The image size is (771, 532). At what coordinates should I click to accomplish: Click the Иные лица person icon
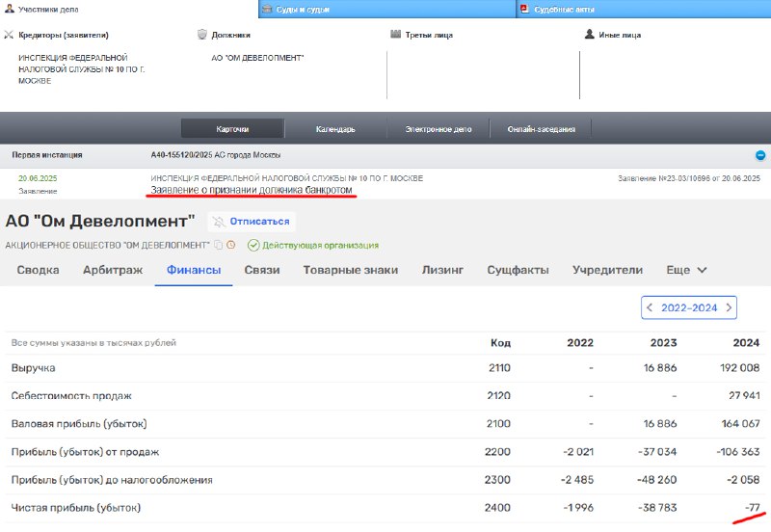(x=589, y=34)
